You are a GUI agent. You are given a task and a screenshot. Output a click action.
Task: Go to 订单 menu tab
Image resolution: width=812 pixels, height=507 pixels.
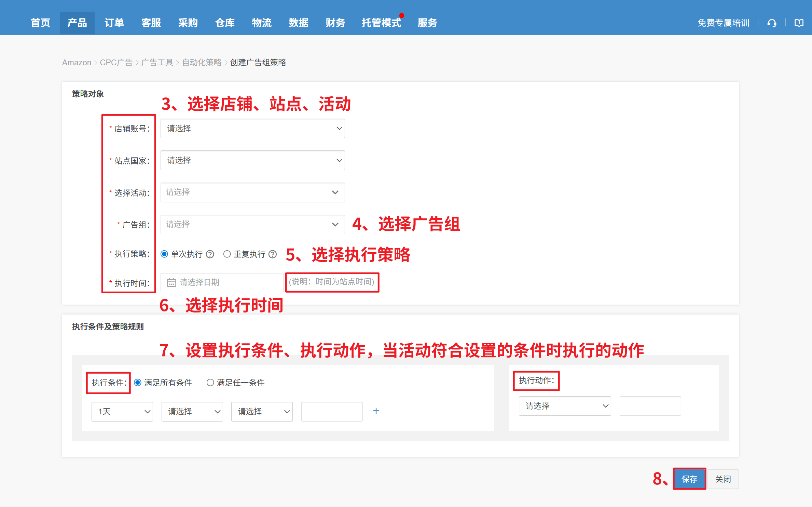point(114,23)
